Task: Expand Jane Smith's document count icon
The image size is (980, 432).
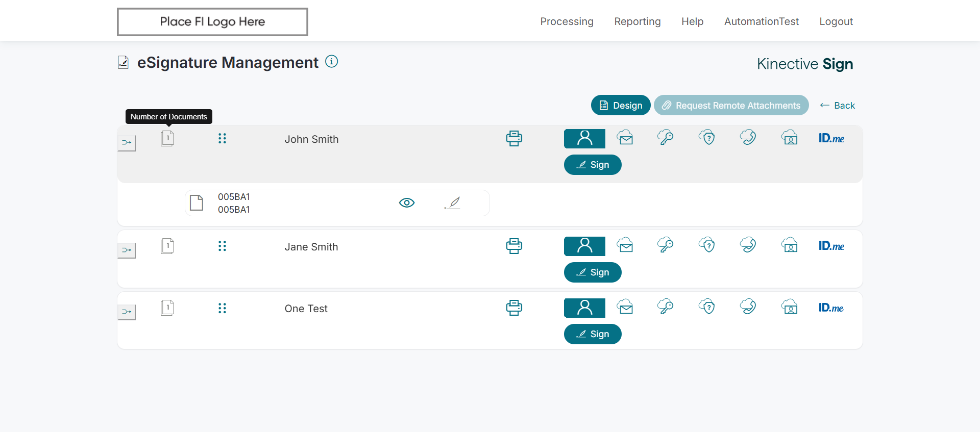Action: click(167, 246)
